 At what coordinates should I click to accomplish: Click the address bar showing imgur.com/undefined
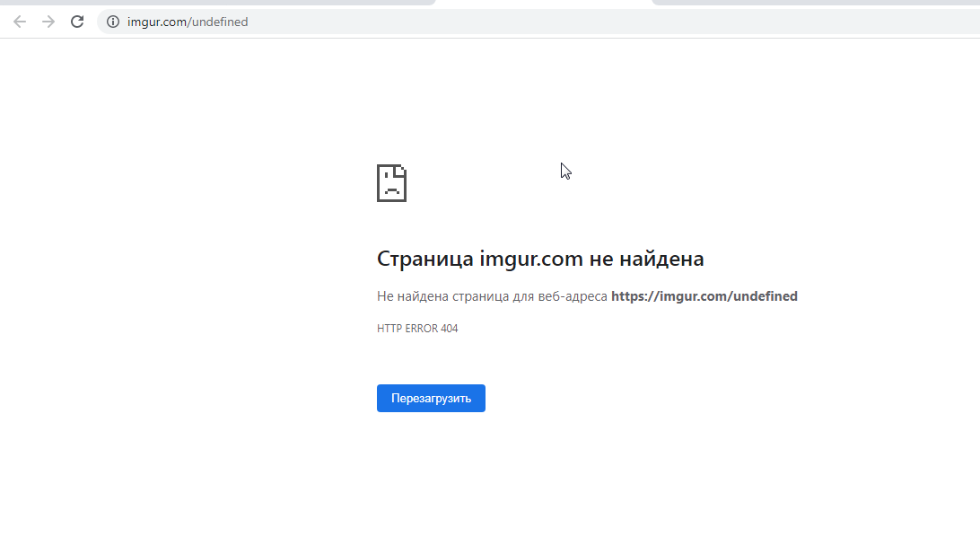188,22
